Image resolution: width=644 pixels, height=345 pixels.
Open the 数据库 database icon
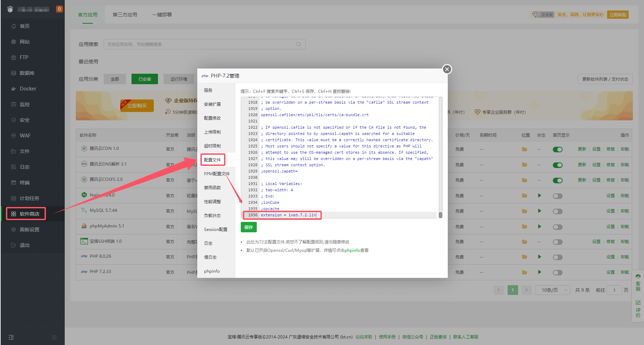pyautogui.click(x=14, y=73)
